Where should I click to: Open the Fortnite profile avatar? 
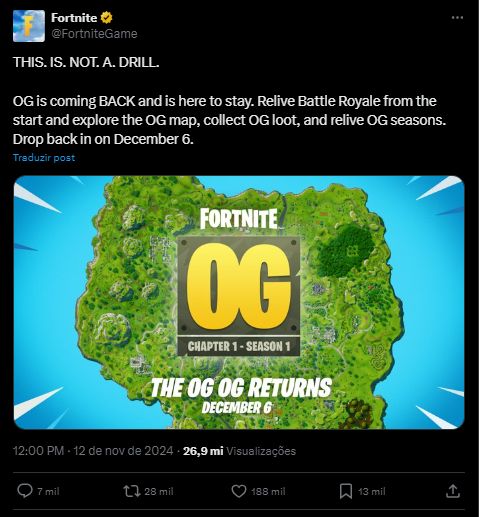coord(29,26)
